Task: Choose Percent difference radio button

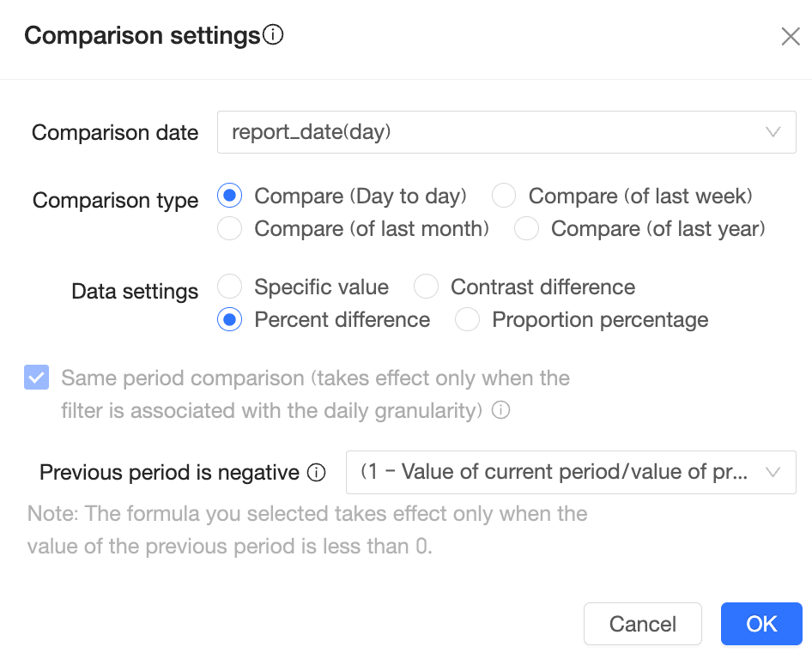Action: (230, 320)
